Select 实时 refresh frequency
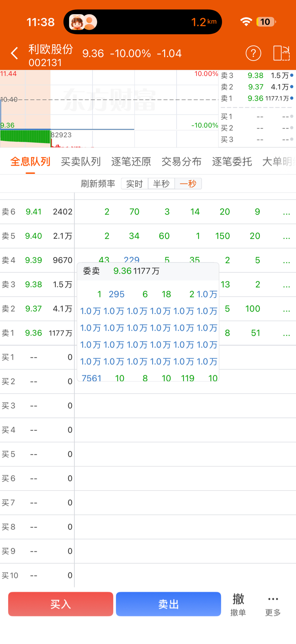Image resolution: width=296 pixels, height=644 pixels. point(135,184)
